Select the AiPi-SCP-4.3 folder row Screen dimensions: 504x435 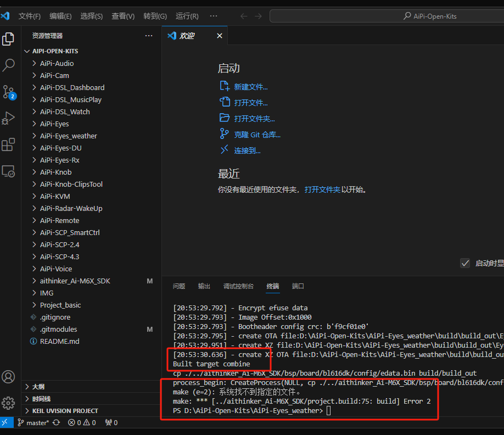point(91,257)
